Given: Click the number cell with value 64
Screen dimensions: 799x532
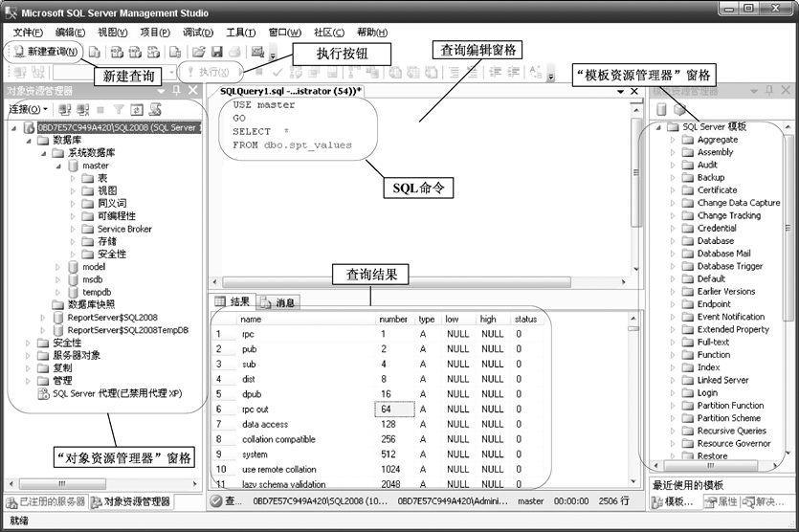Looking at the screenshot, I should tap(394, 410).
